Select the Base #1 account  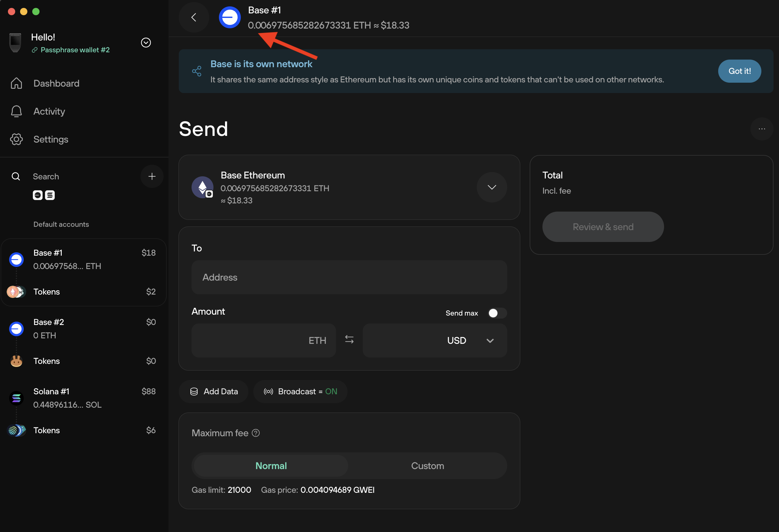coord(84,259)
